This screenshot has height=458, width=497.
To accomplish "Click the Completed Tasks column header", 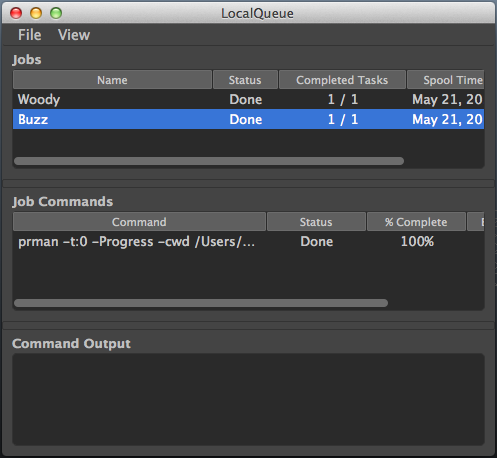I will (342, 80).
